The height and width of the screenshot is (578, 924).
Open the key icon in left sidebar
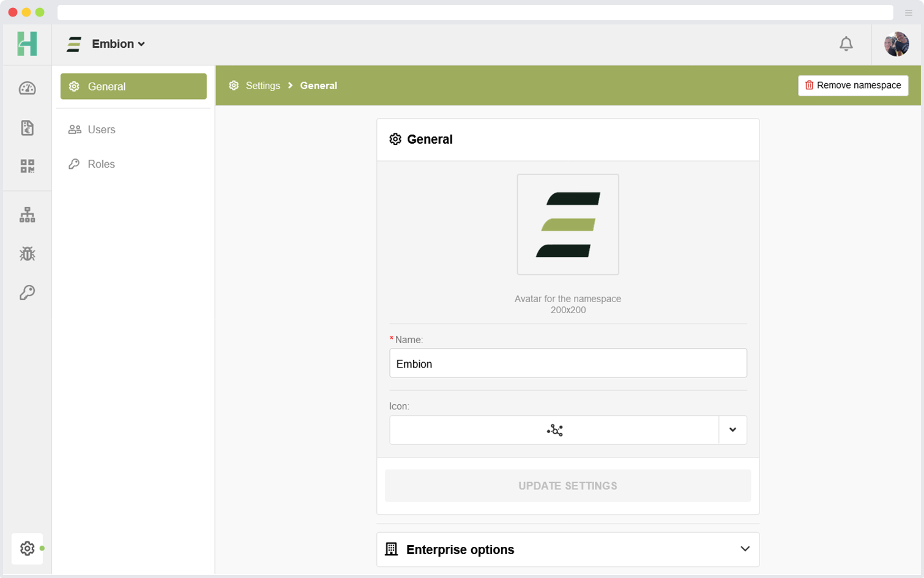27,292
